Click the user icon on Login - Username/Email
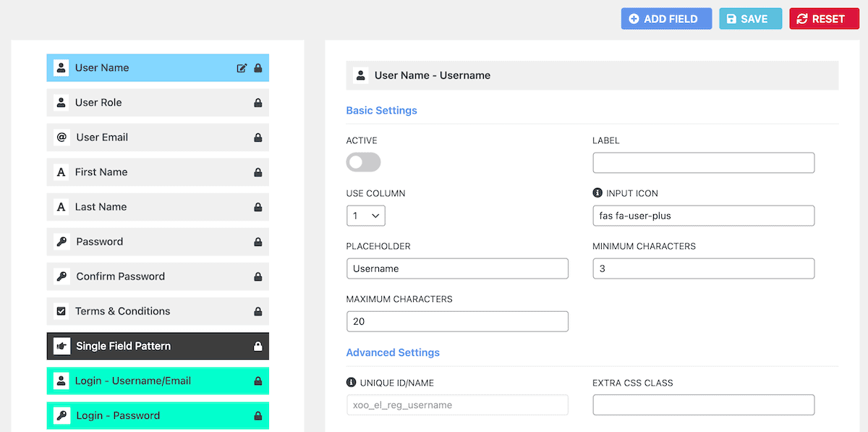Viewport: 868px width, 432px height. (x=61, y=381)
